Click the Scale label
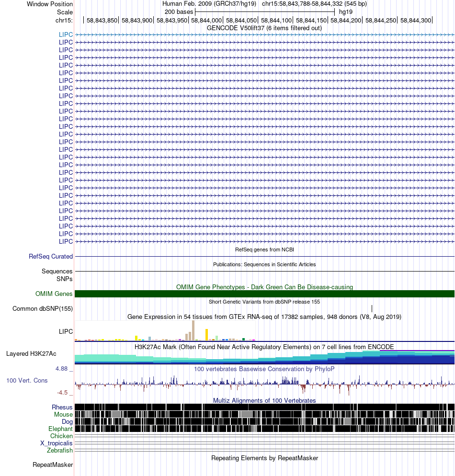Screen dimensions: 455x476 tap(65, 12)
